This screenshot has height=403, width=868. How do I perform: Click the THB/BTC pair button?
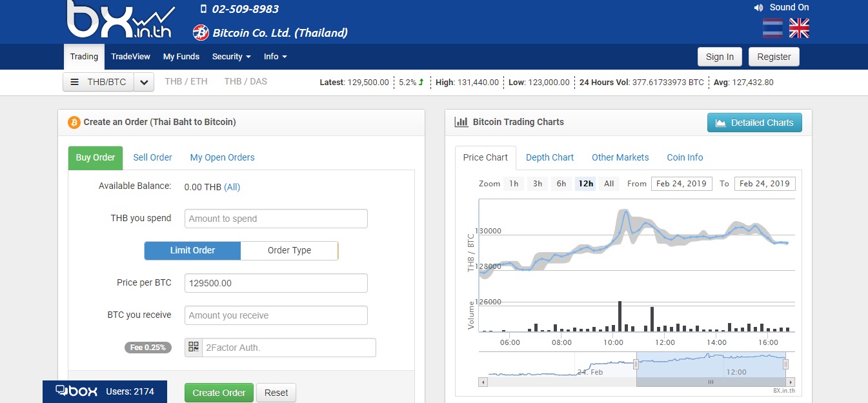click(99, 82)
